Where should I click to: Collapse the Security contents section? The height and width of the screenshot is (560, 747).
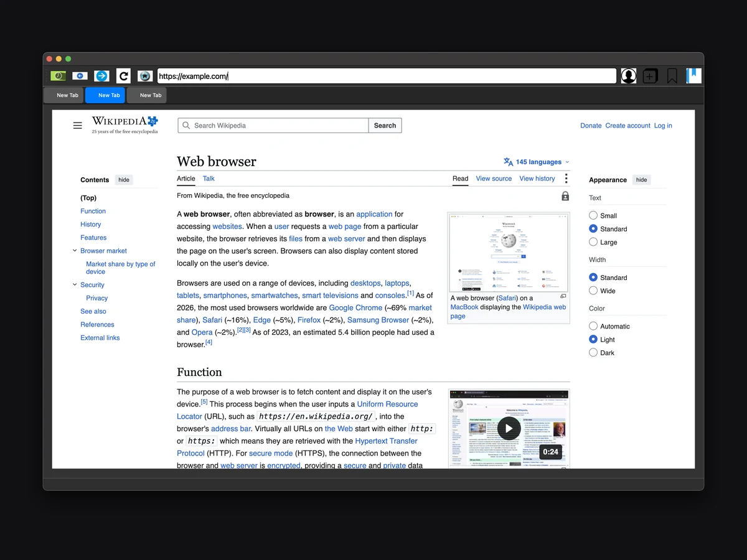(x=75, y=285)
